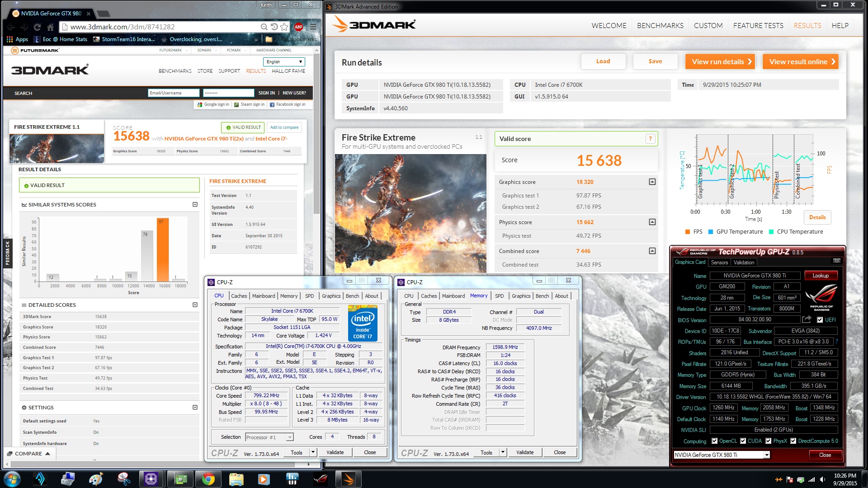Open Windows Media Player from taskbar
868x488 pixels.
click(x=264, y=479)
